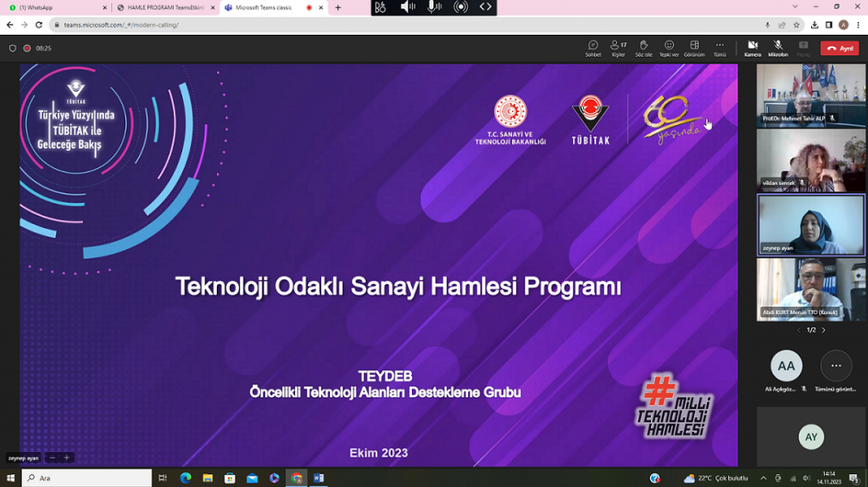868x487 pixels.
Task: Open Tepki ver reactions
Action: click(x=669, y=48)
